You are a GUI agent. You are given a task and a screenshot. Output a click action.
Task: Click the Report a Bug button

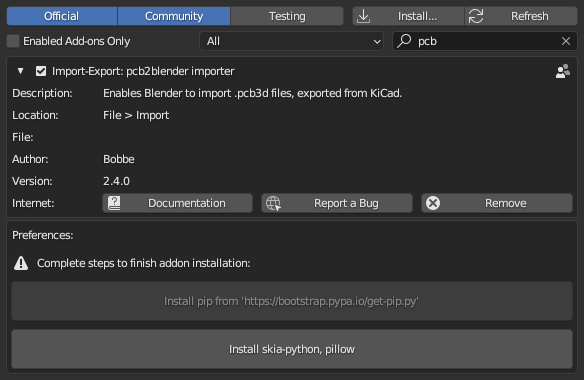point(337,203)
